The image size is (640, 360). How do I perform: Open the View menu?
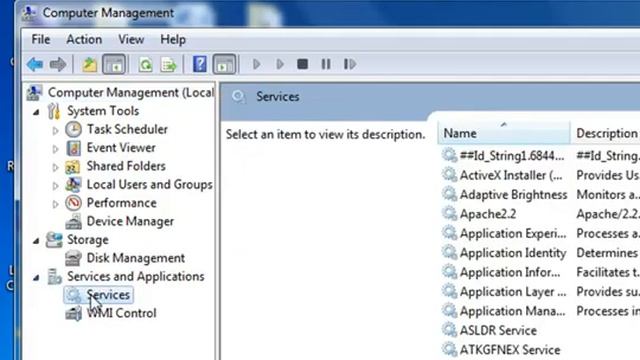coord(131,40)
